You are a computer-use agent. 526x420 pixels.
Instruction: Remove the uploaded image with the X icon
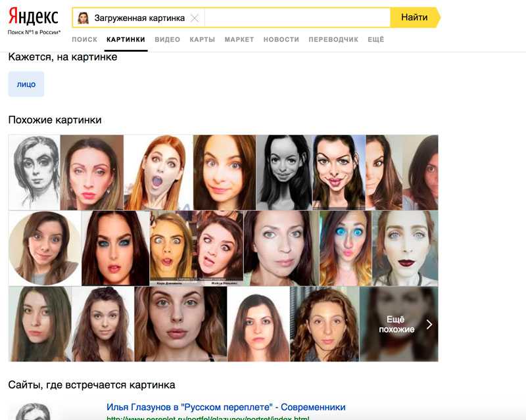tap(194, 18)
